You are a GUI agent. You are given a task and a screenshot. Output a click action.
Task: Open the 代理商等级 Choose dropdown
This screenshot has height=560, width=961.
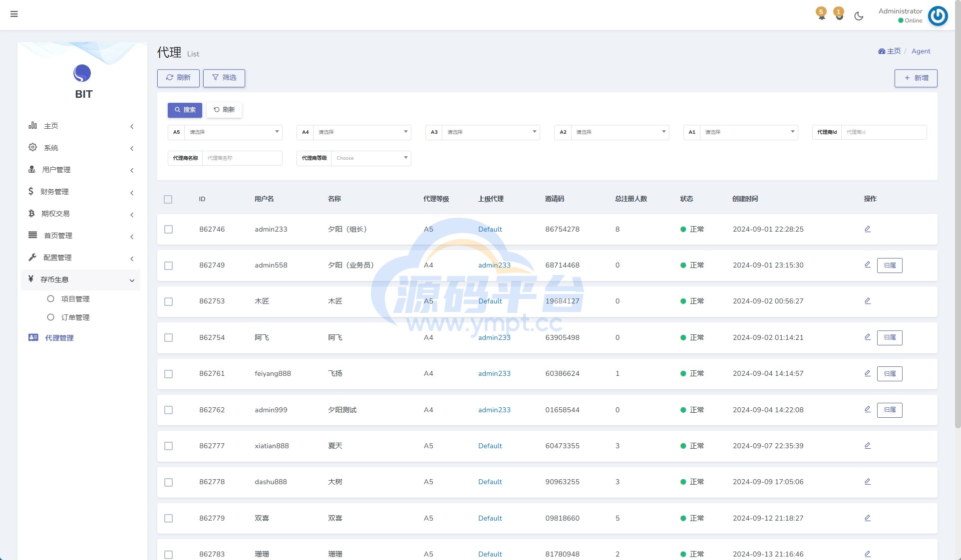pos(371,158)
